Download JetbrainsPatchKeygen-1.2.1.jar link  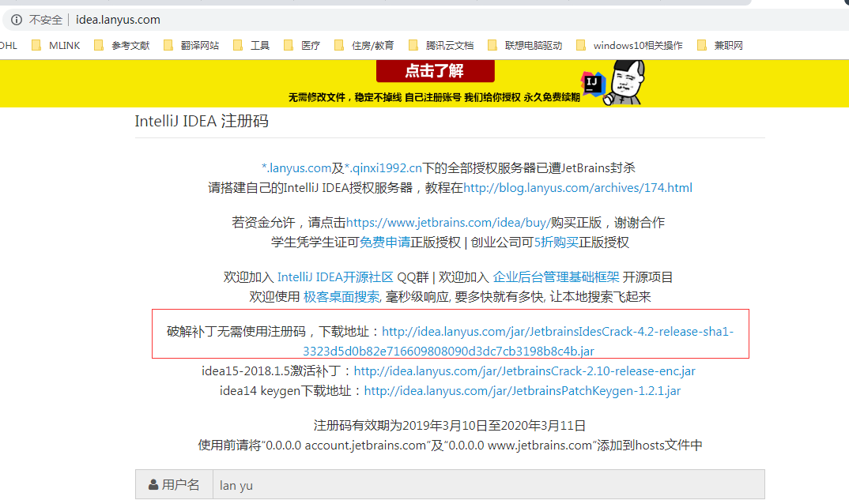point(523,390)
